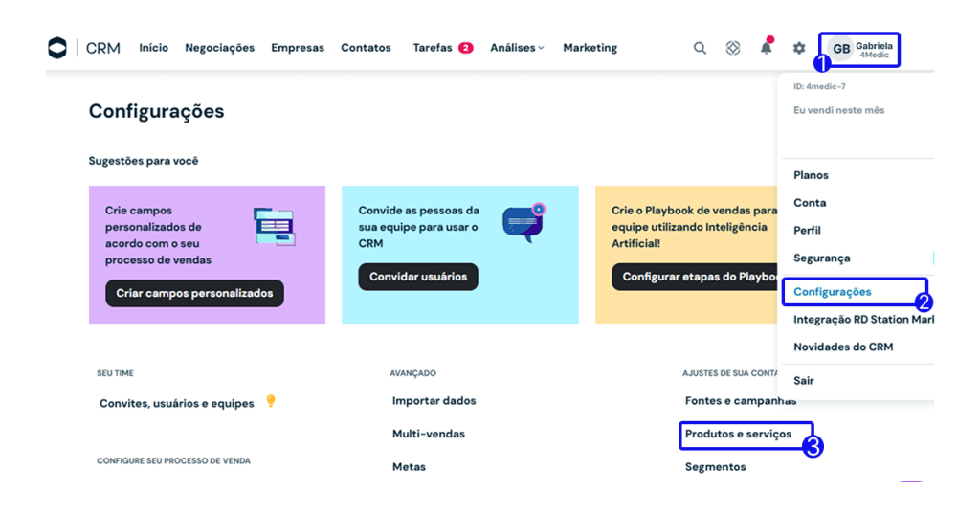Image resolution: width=980 pixels, height=515 pixels.
Task: Open the notifications bell
Action: (x=766, y=48)
